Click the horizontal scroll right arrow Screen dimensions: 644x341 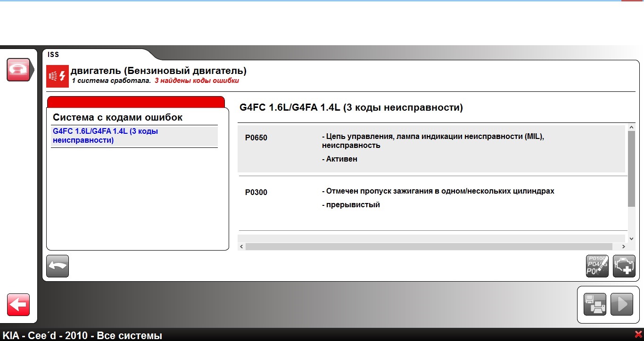pos(623,247)
